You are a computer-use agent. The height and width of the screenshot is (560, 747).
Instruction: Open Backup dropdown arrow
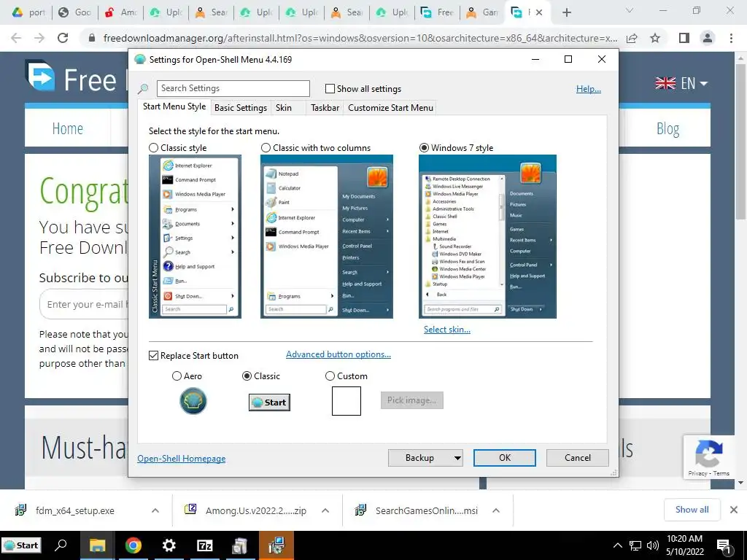457,458
